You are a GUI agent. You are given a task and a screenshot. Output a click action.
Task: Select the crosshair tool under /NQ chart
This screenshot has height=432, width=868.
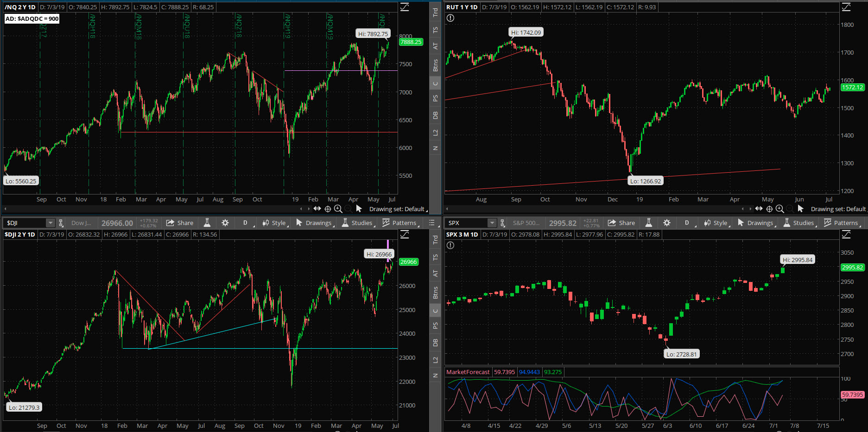click(328, 209)
